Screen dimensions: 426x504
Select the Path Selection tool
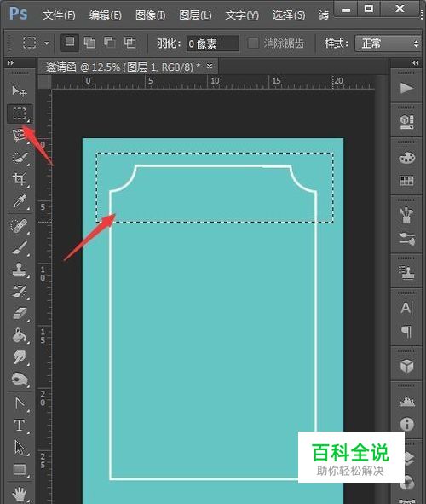point(20,447)
